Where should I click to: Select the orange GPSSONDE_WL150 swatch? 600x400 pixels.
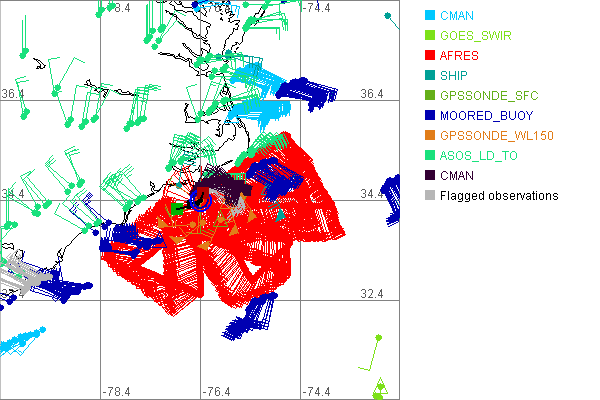point(430,136)
